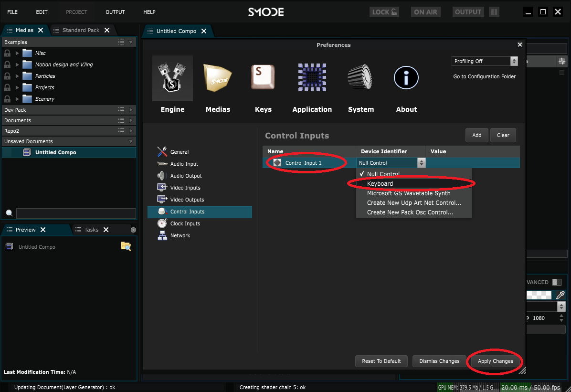571x392 pixels.
Task: Open the Dev Pack list menu icon
Action: point(121,110)
